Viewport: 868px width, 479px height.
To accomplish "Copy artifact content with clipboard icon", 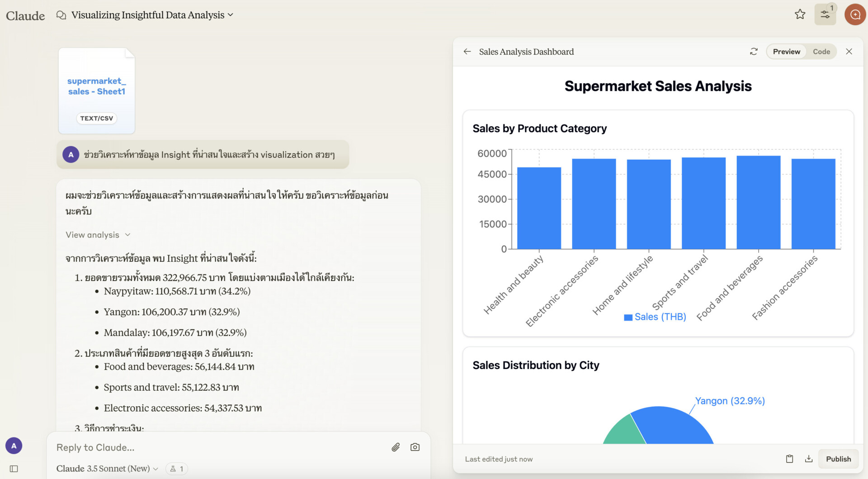I will (789, 459).
